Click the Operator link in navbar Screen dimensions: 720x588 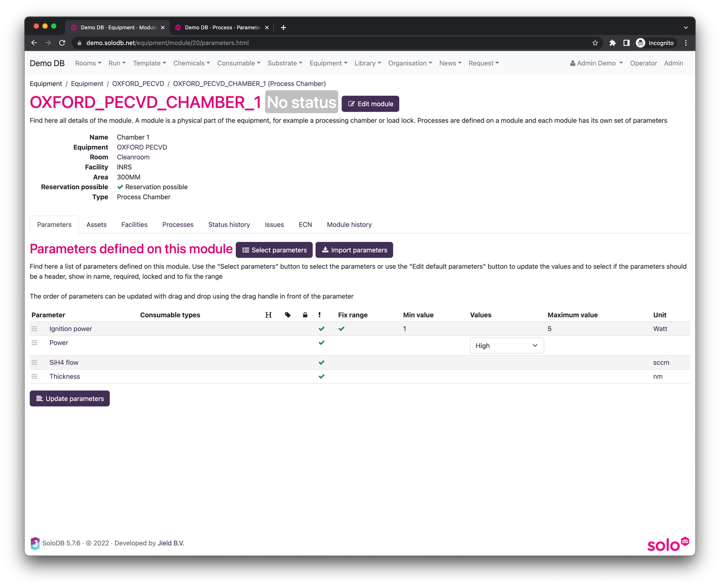pos(643,63)
